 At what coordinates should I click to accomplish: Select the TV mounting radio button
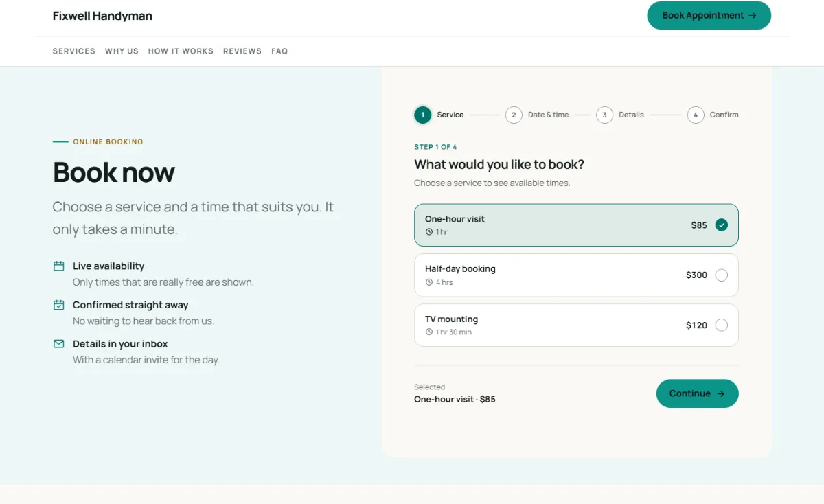tap(721, 325)
